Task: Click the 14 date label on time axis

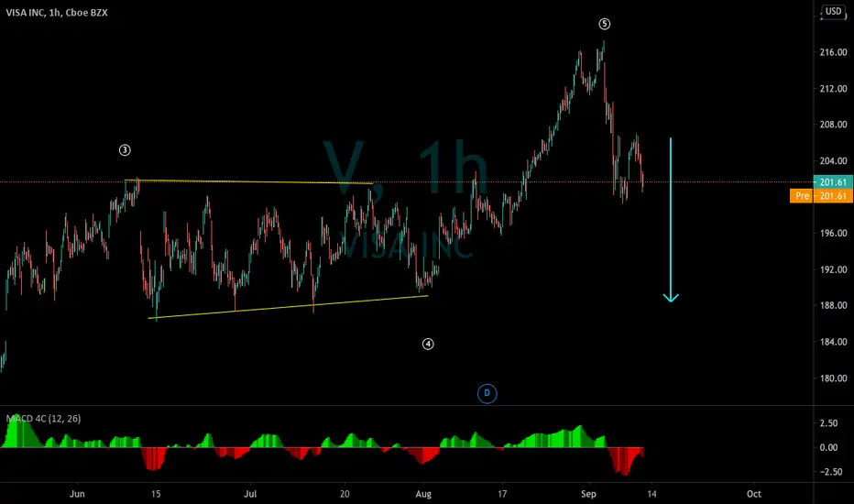Action: pos(651,494)
